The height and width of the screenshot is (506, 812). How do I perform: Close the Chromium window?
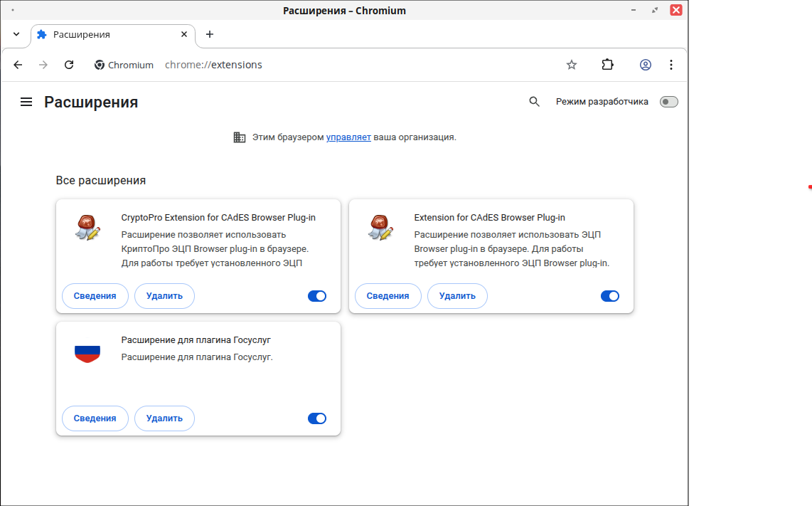[x=675, y=10]
